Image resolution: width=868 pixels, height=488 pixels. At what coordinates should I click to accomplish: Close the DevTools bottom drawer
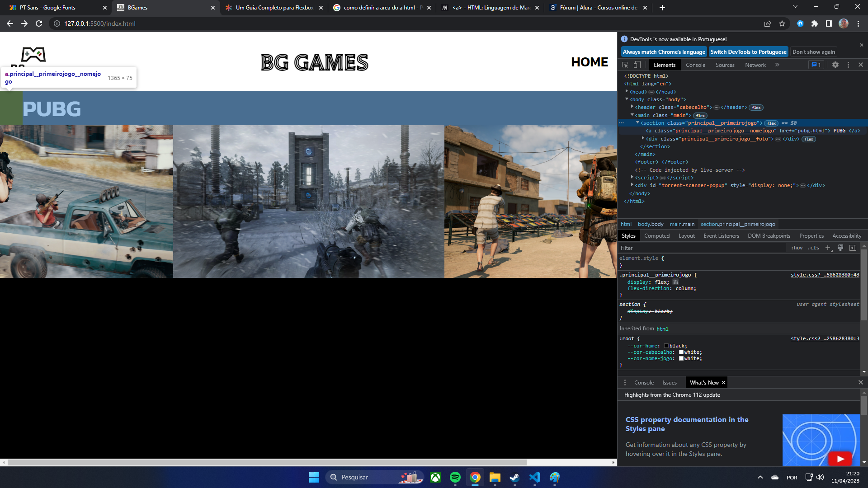(x=861, y=383)
